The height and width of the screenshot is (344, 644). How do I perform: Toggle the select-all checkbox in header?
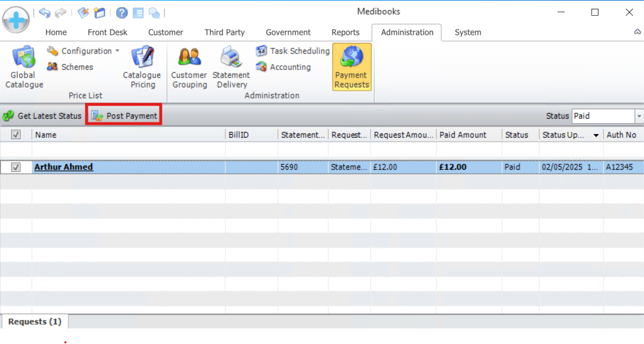coord(16,135)
